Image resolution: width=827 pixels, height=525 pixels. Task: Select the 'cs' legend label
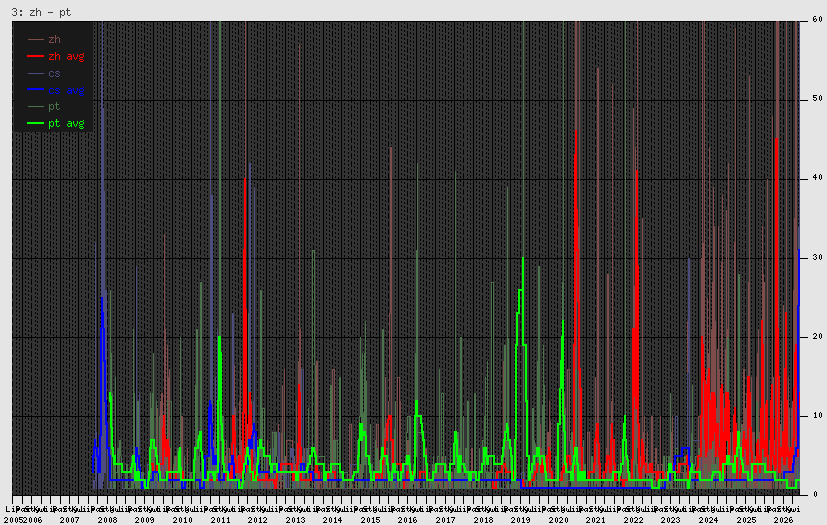(54, 73)
